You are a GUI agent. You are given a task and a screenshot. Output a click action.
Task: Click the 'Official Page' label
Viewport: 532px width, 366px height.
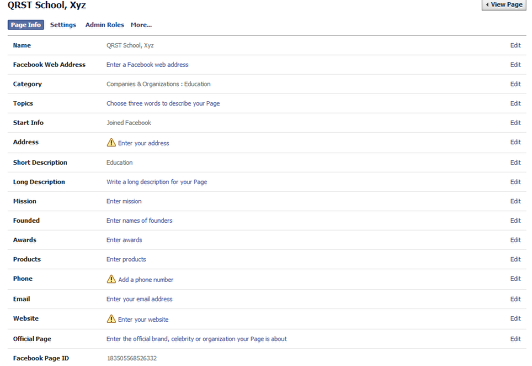[32, 339]
